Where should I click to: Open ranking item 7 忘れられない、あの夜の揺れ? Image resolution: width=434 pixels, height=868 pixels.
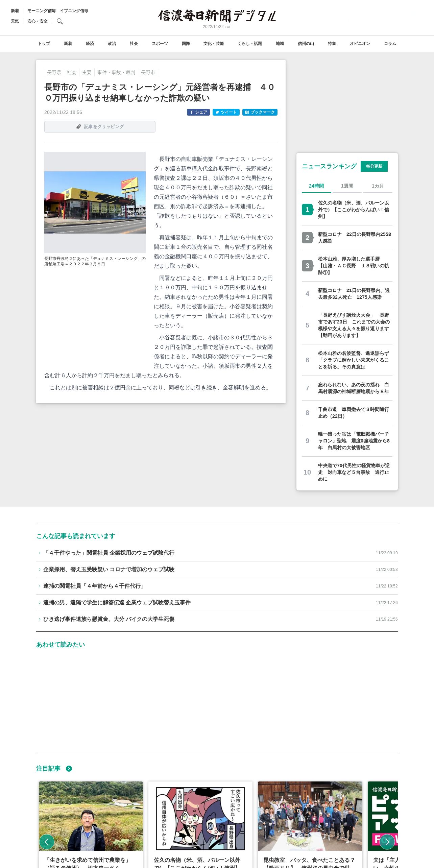tap(347, 388)
